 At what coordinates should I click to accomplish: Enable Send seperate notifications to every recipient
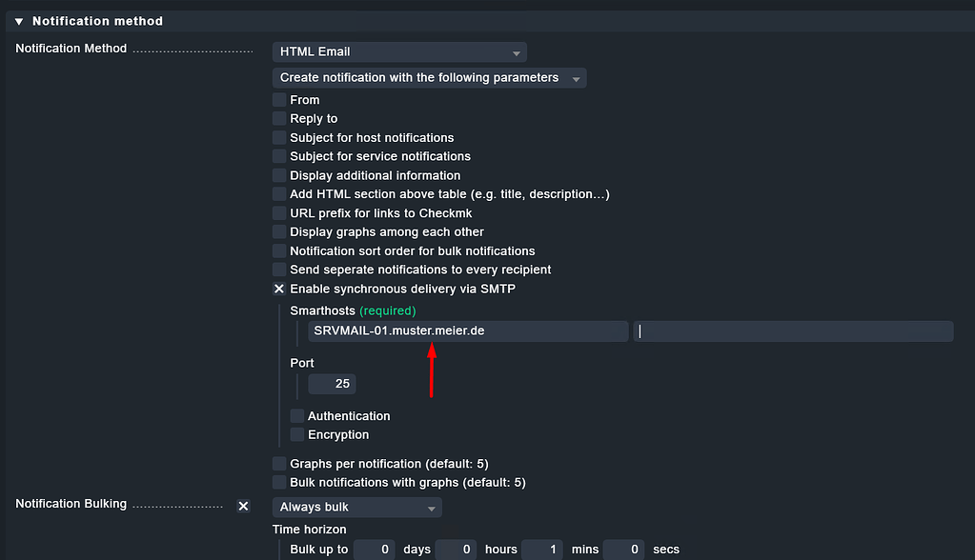(x=278, y=270)
